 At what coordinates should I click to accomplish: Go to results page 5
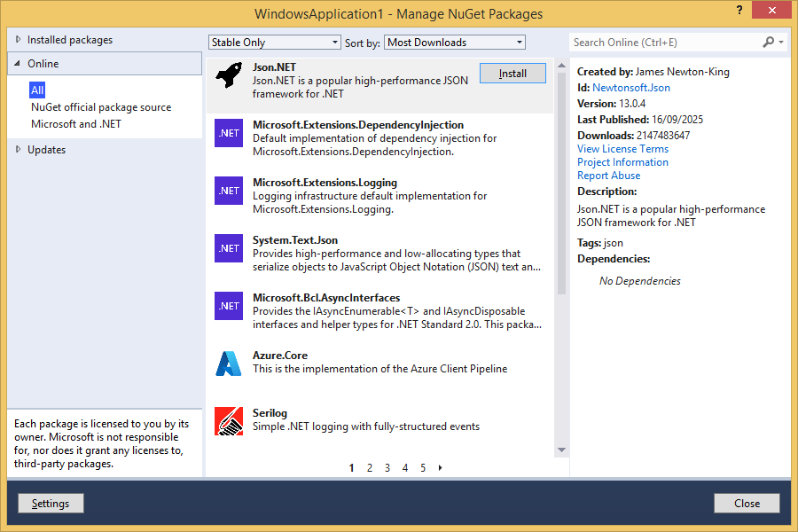[x=423, y=468]
